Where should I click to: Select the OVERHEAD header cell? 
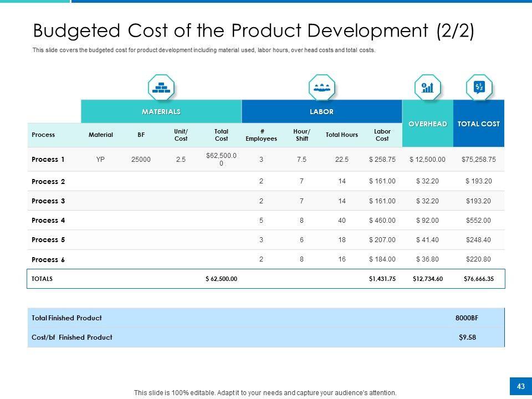coord(427,124)
